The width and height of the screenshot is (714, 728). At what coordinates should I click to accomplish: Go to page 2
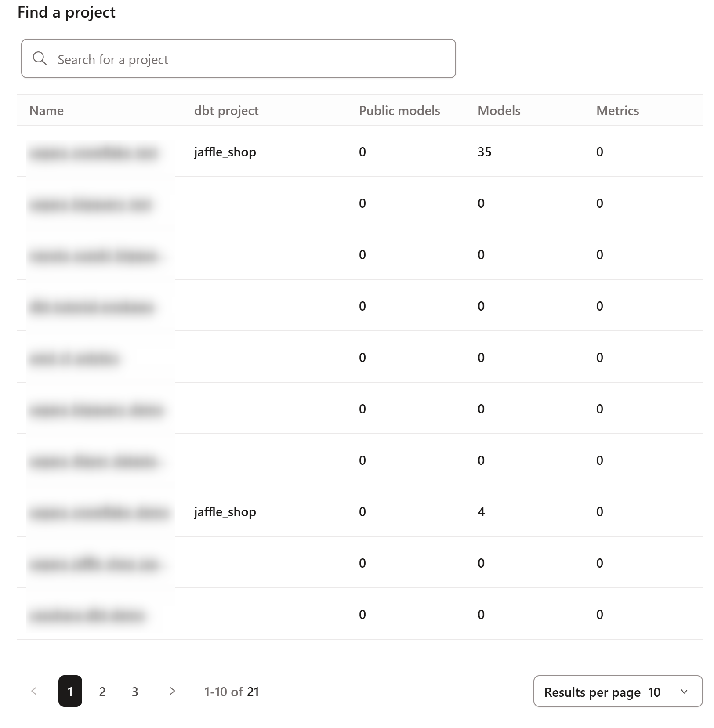[102, 692]
